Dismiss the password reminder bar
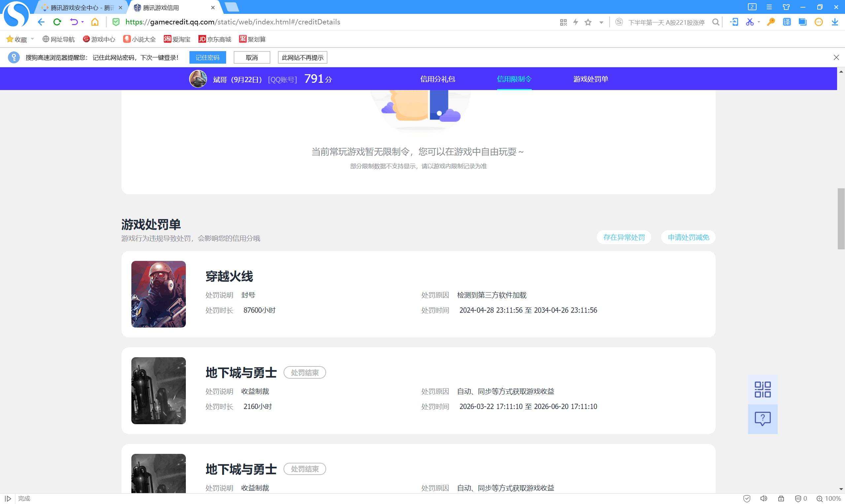 836,57
